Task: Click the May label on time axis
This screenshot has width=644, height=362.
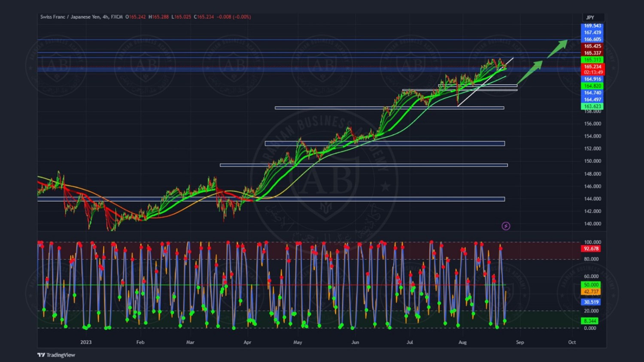Action: (298, 342)
